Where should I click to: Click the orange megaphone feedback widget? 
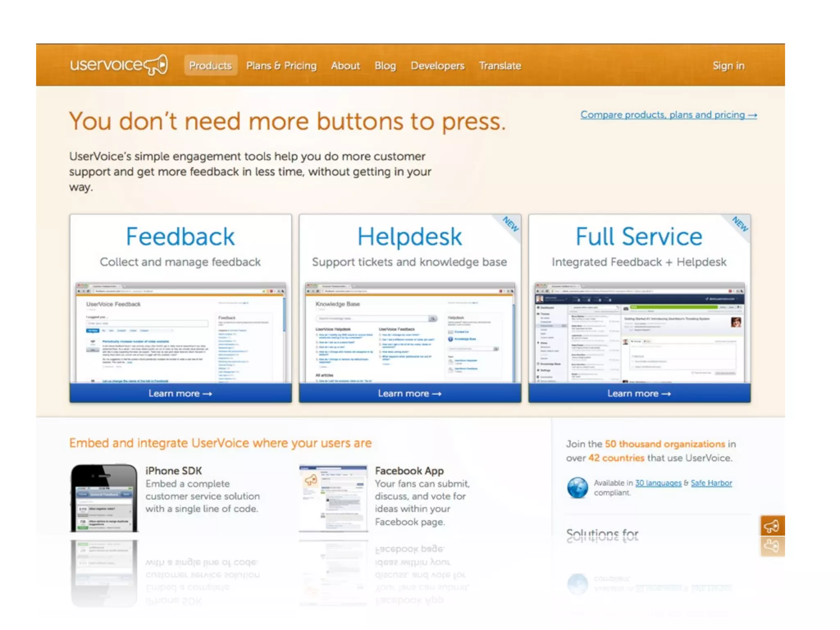772,526
